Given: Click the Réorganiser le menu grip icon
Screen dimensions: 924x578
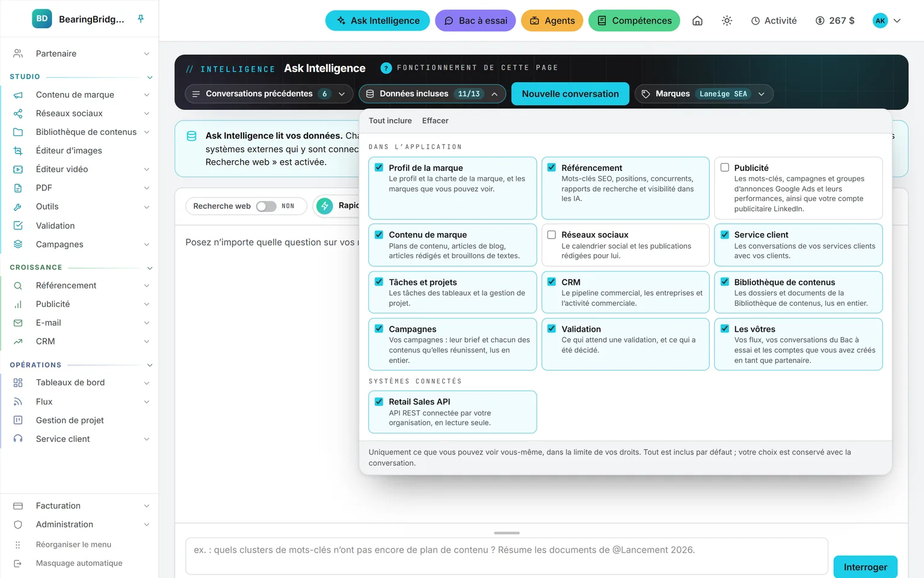Looking at the screenshot, I should [17, 544].
